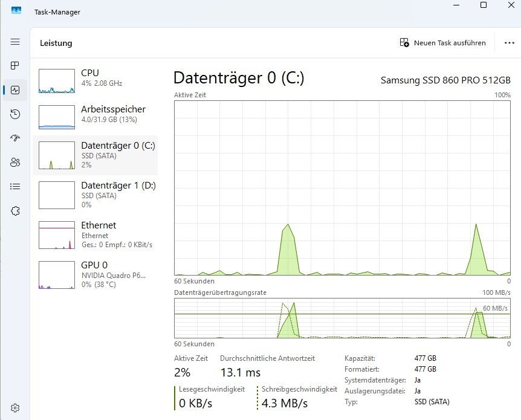Open the Processes page icon

click(15, 66)
